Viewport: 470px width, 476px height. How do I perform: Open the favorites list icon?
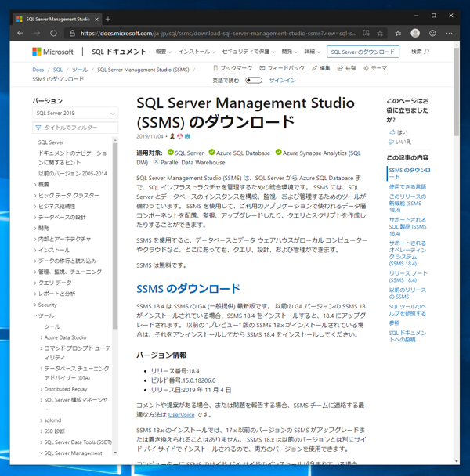tap(398, 33)
